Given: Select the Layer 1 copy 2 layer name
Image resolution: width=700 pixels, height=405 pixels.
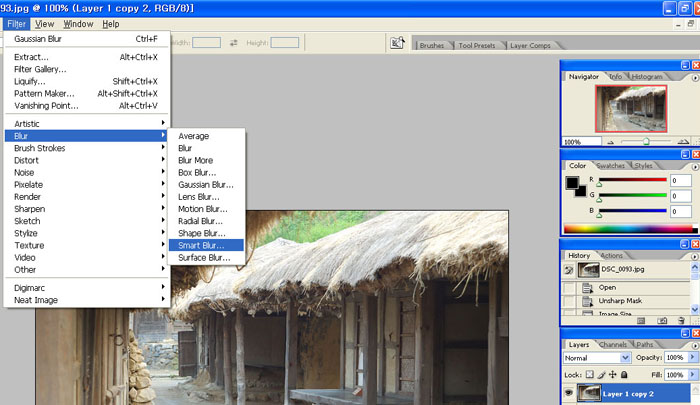Looking at the screenshot, I should 628,394.
